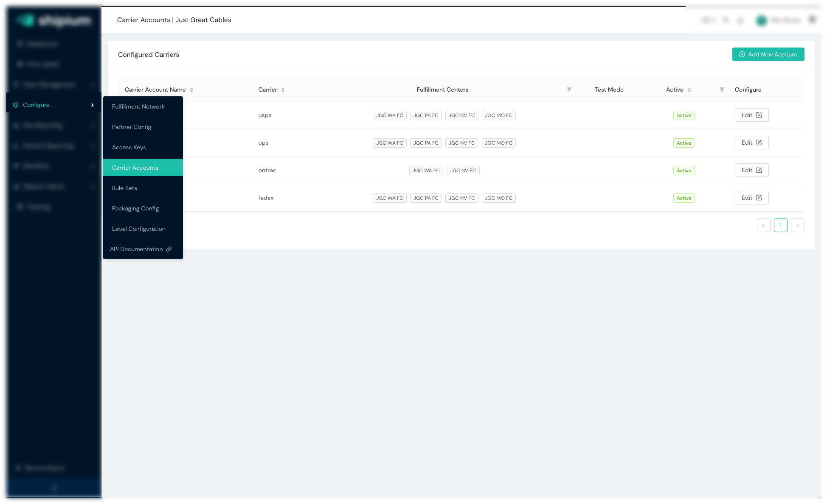Viewport: 827px width, 504px height.
Task: Sort by Carrier Account Name arrows
Action: click(191, 90)
